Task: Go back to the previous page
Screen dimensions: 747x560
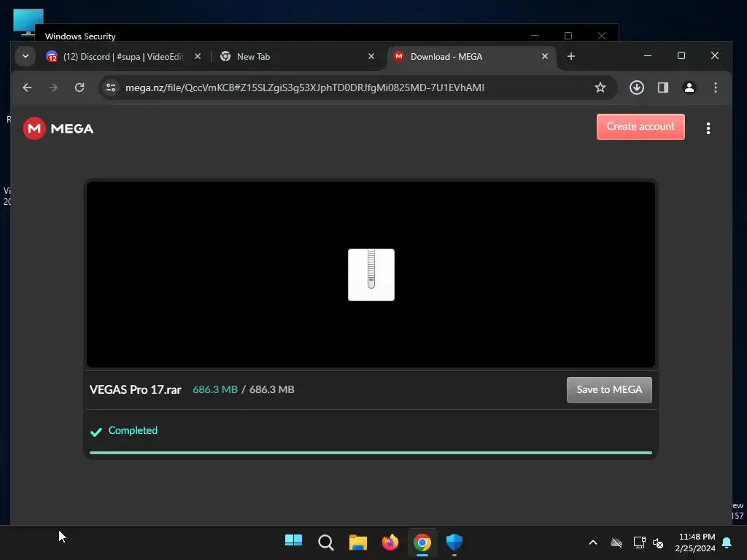Action: (27, 87)
